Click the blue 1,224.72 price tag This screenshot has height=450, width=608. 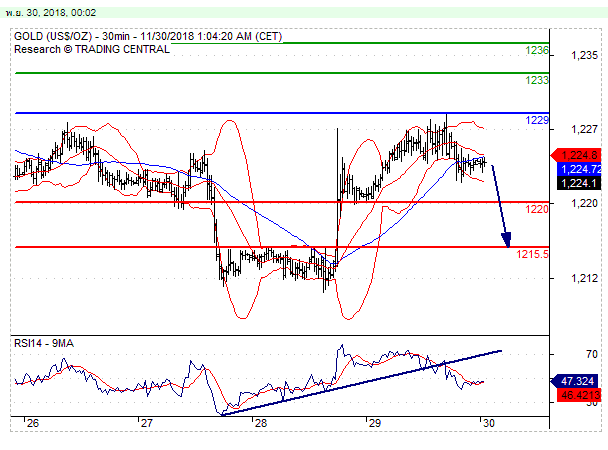pos(579,169)
